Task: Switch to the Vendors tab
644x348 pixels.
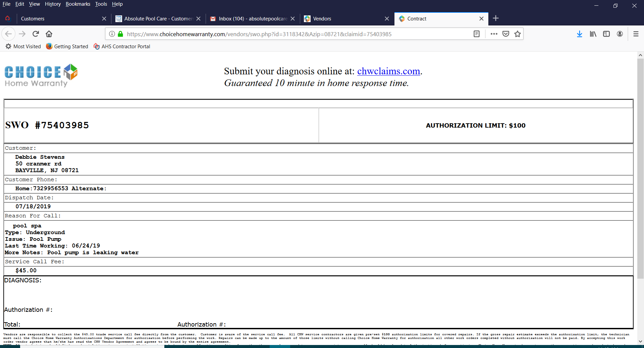Action: click(x=345, y=19)
